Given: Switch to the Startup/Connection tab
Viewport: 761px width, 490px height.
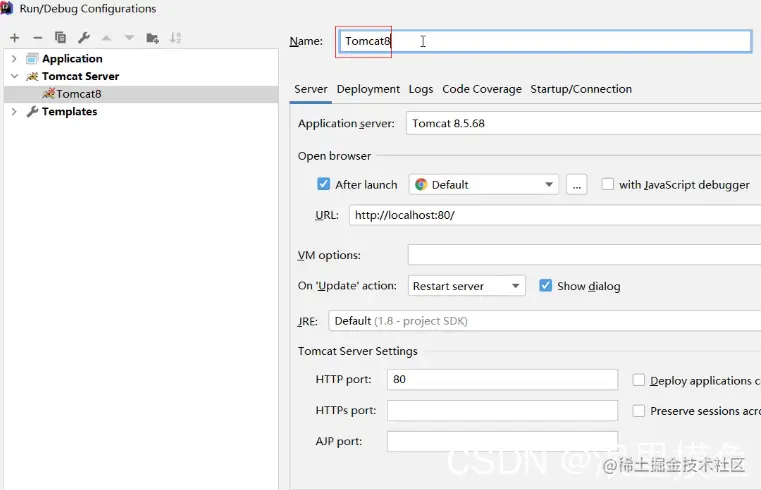Looking at the screenshot, I should point(581,89).
